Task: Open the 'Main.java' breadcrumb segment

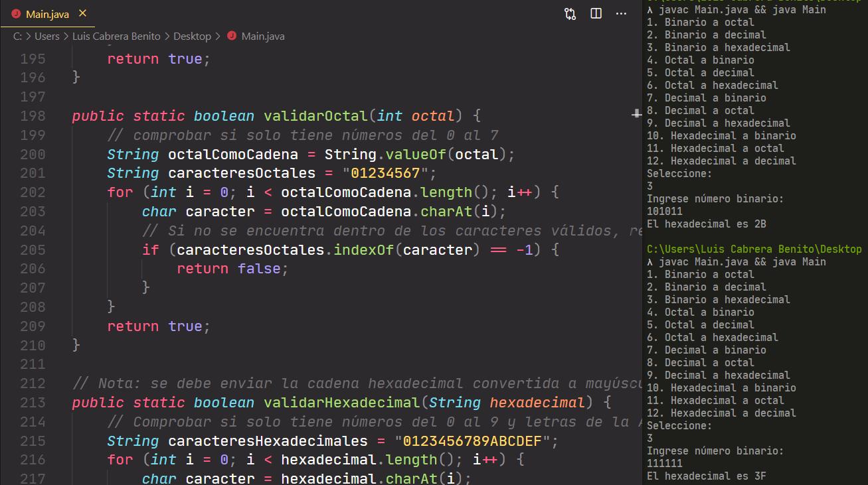Action: point(263,36)
